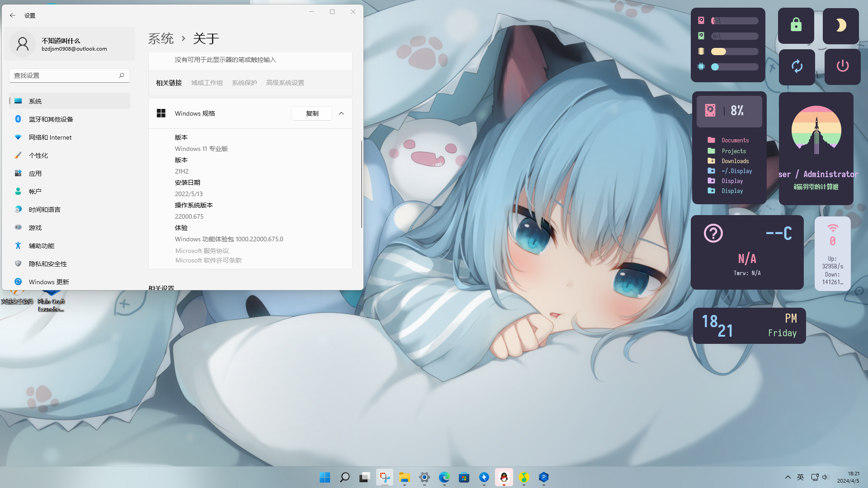Click the 复制 button for Windows specs
Image resolution: width=868 pixels, height=488 pixels.
point(312,113)
